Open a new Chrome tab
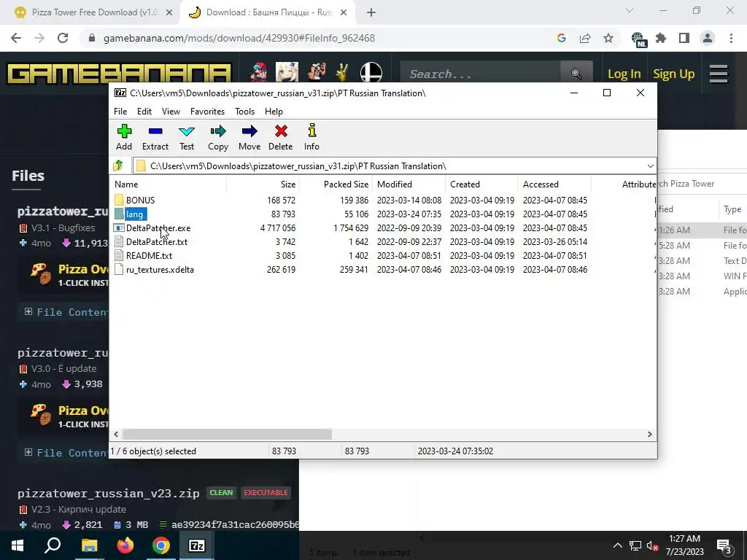This screenshot has height=560, width=747. tap(371, 13)
